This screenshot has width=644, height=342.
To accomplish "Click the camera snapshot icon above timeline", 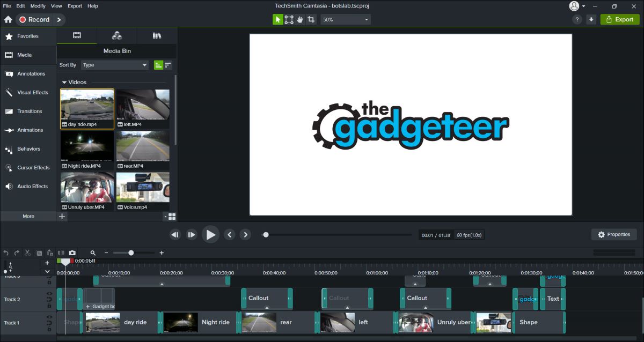I will pyautogui.click(x=72, y=252).
